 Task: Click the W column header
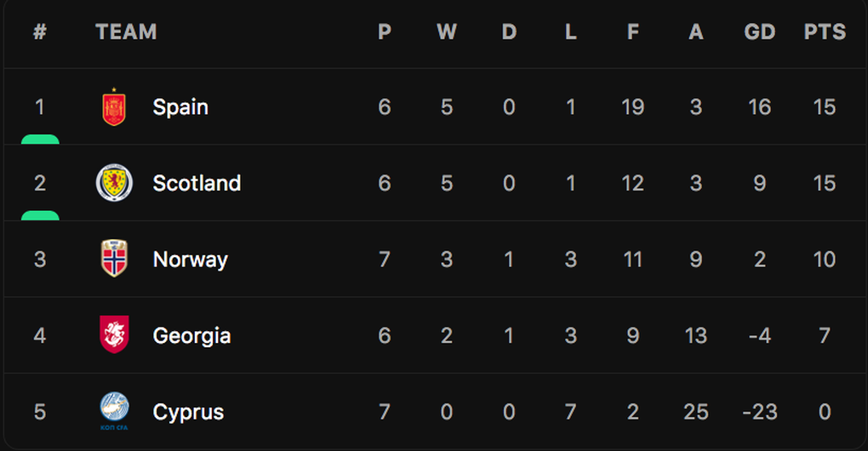447,31
